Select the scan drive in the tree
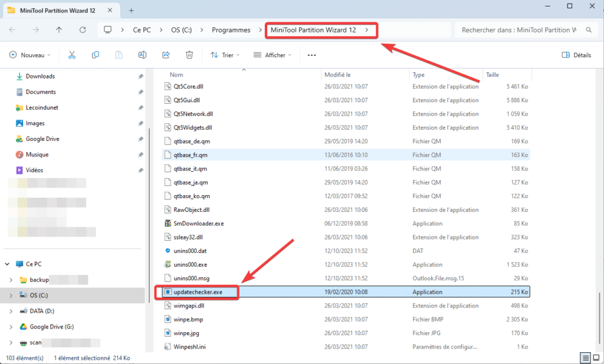Screen dimensions: 604x364 pyautogui.click(x=35, y=342)
